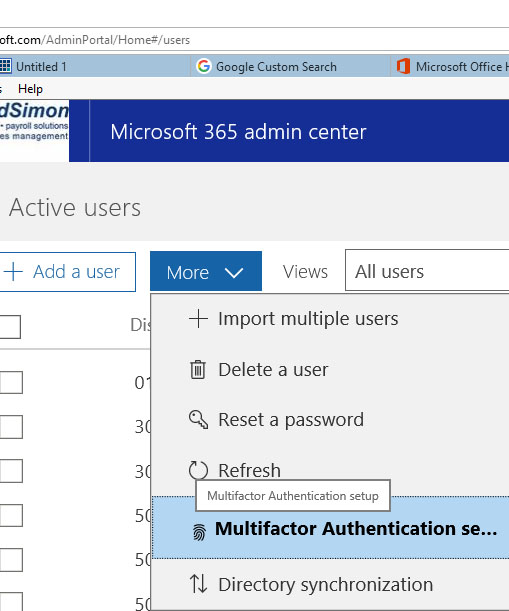Click the Untitled 1 spreadsheet grid icon

5,66
